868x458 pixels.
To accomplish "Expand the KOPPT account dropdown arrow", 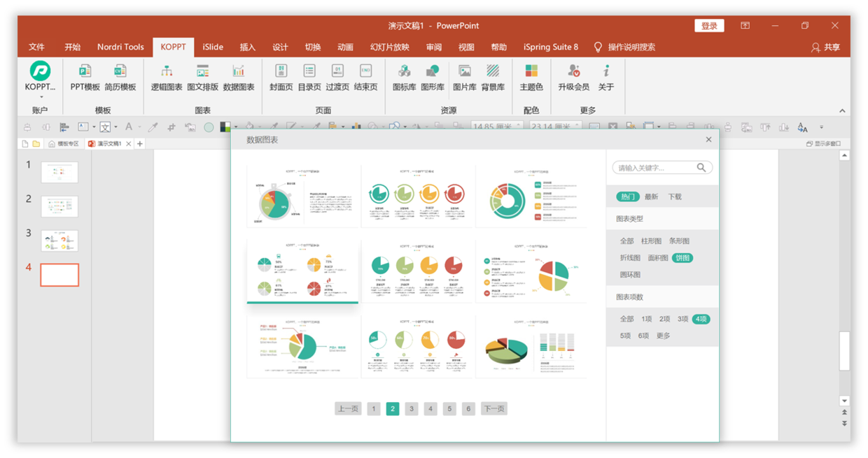I will 41,97.
